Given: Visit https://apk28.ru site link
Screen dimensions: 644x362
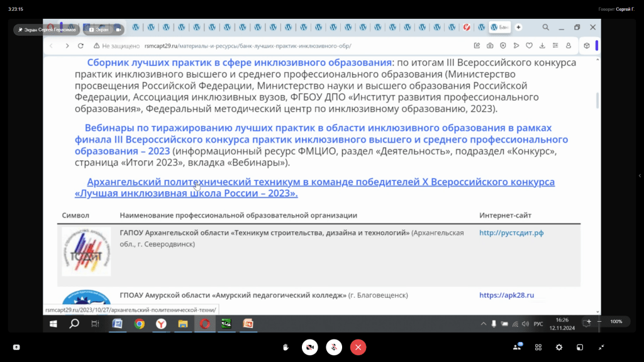Looking at the screenshot, I should pyautogui.click(x=506, y=295).
